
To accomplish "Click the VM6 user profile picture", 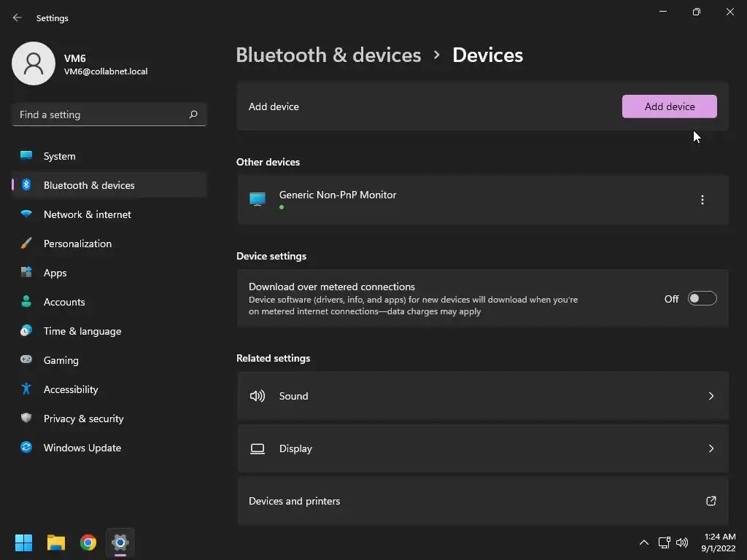I will 34,63.
